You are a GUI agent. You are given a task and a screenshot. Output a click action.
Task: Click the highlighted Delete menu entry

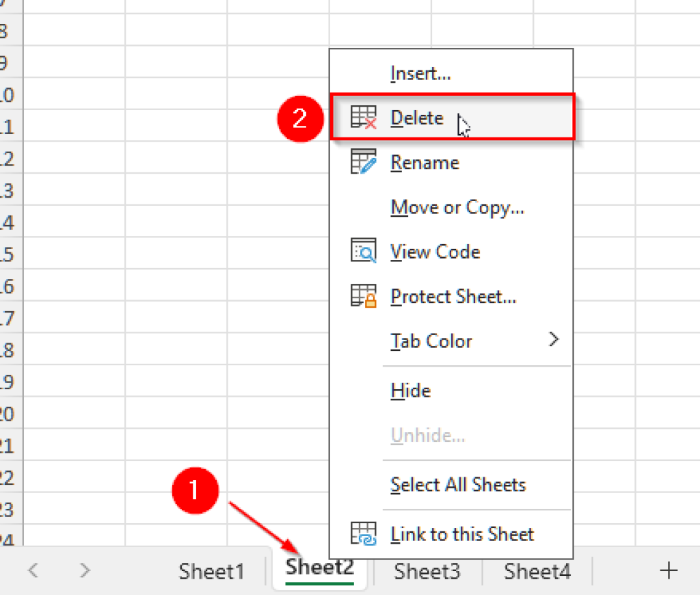click(416, 117)
